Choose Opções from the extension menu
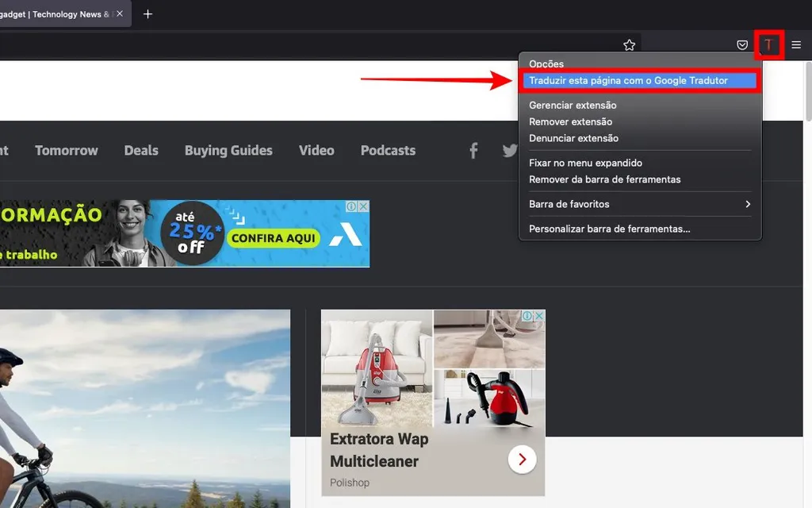This screenshot has height=508, width=812. click(546, 63)
